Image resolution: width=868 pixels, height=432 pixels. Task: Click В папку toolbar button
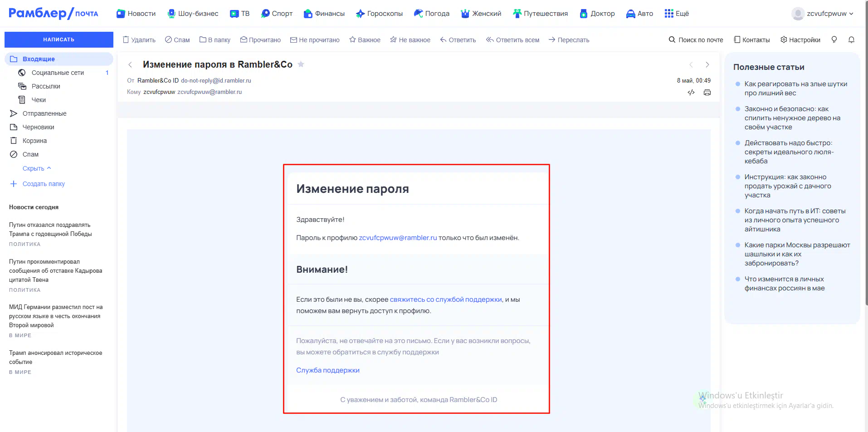[x=215, y=40]
